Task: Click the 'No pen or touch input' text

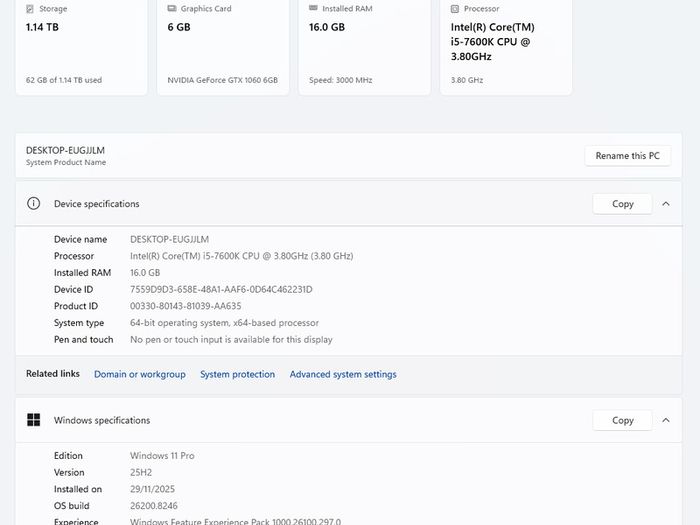Action: point(231,340)
